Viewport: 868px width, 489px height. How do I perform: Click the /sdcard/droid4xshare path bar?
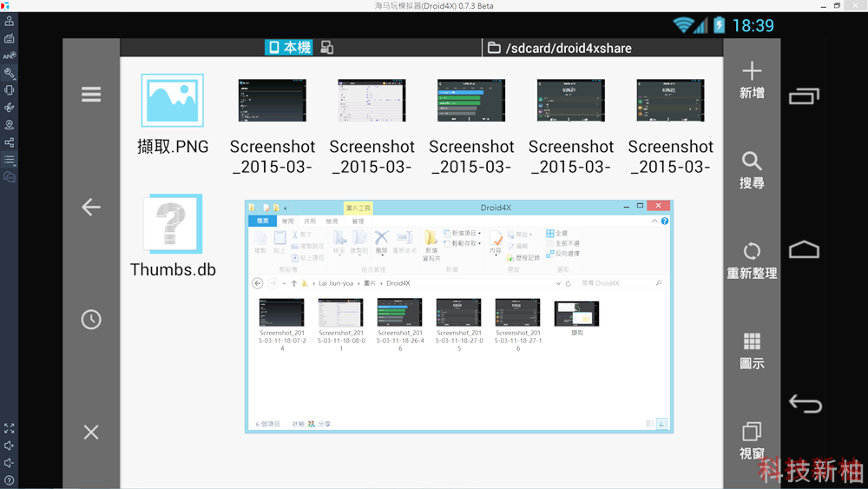coord(603,48)
